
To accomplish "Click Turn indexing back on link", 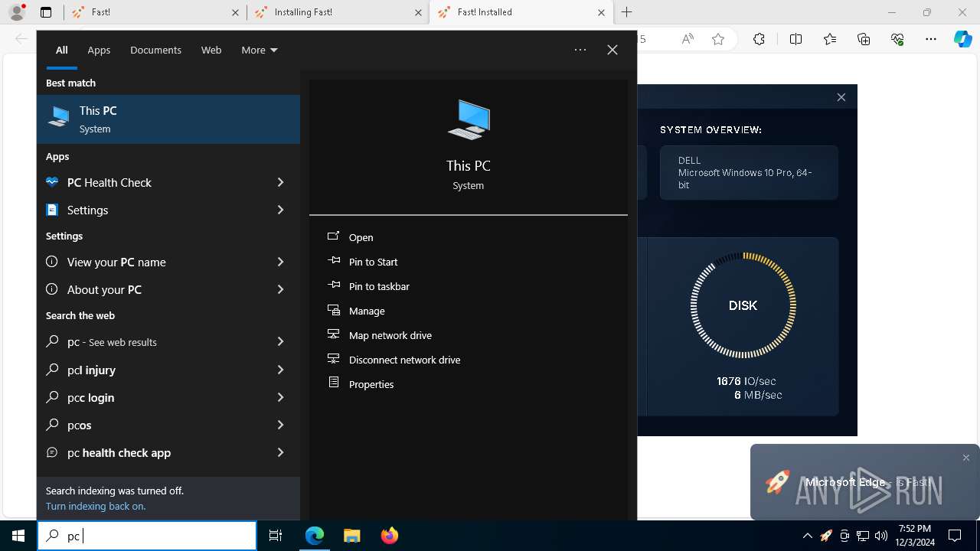I will click(x=96, y=506).
